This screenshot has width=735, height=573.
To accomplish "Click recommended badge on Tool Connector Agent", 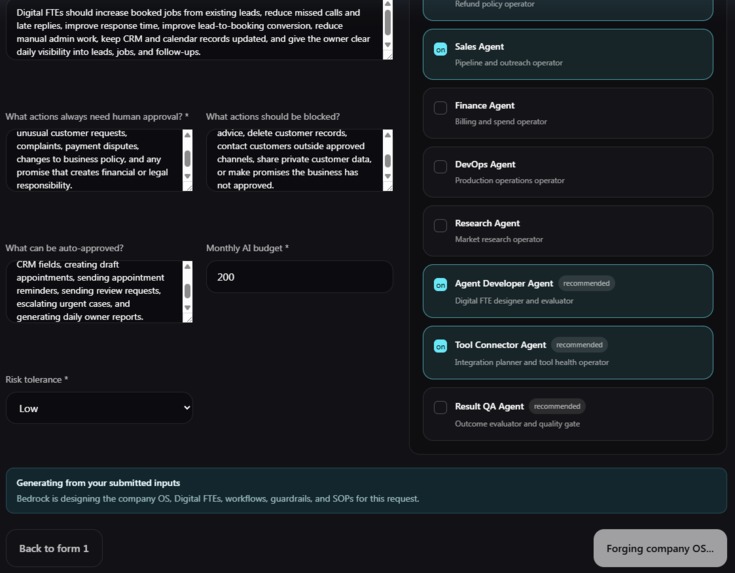I will pyautogui.click(x=579, y=345).
